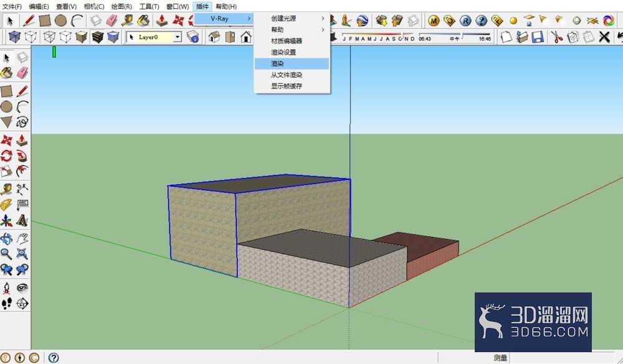623x364 pixels.
Task: Switch to Iso view house icon
Action: click(214, 37)
